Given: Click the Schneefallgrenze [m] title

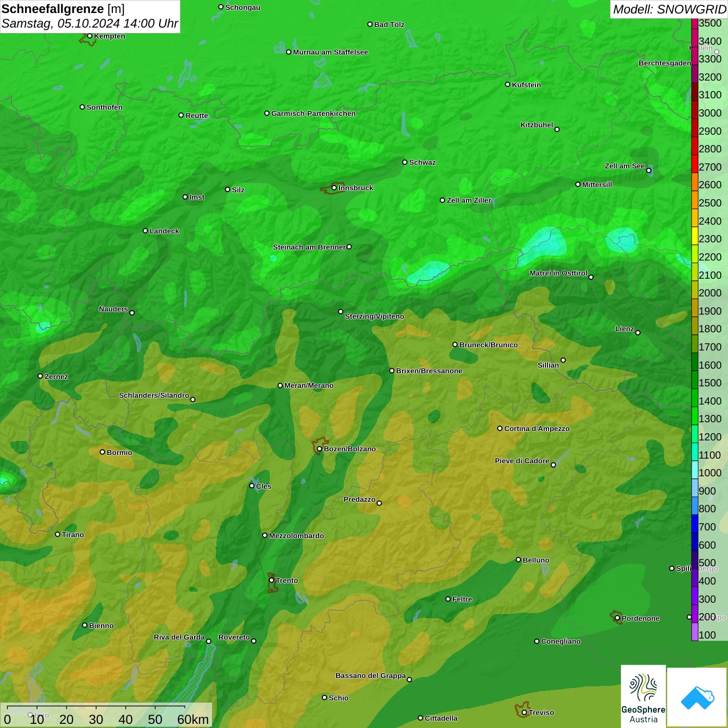Looking at the screenshot, I should (x=63, y=9).
